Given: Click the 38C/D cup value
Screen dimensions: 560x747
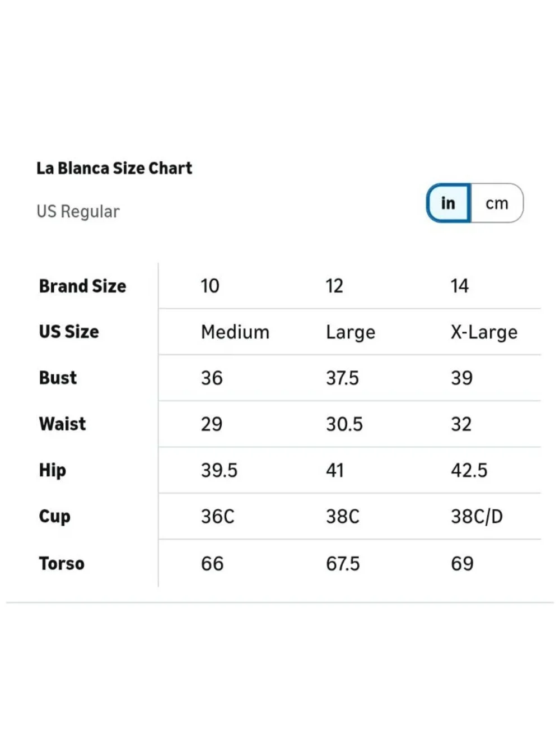Looking at the screenshot, I should pos(477,516).
